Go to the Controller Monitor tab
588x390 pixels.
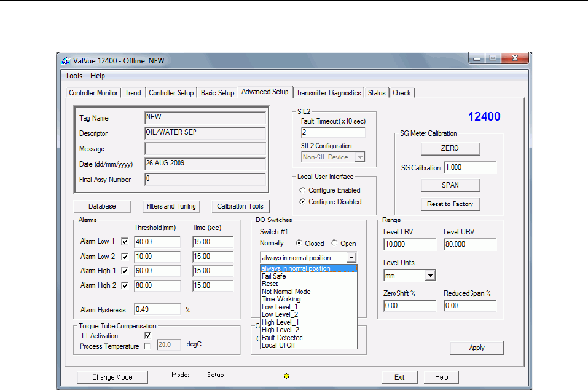(x=93, y=93)
